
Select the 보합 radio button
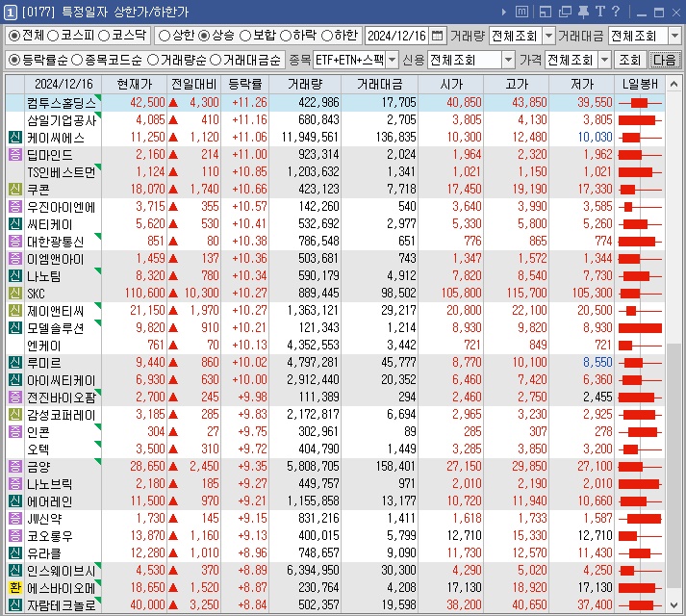245,36
